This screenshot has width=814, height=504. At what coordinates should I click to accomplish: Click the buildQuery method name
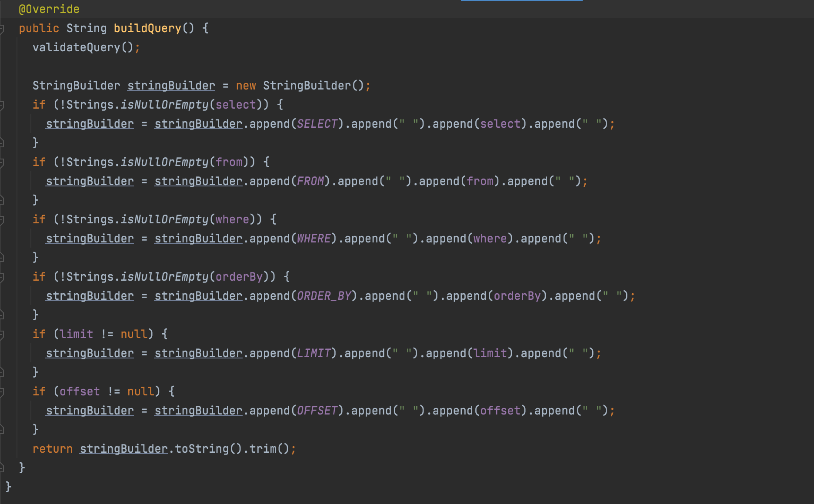(147, 28)
